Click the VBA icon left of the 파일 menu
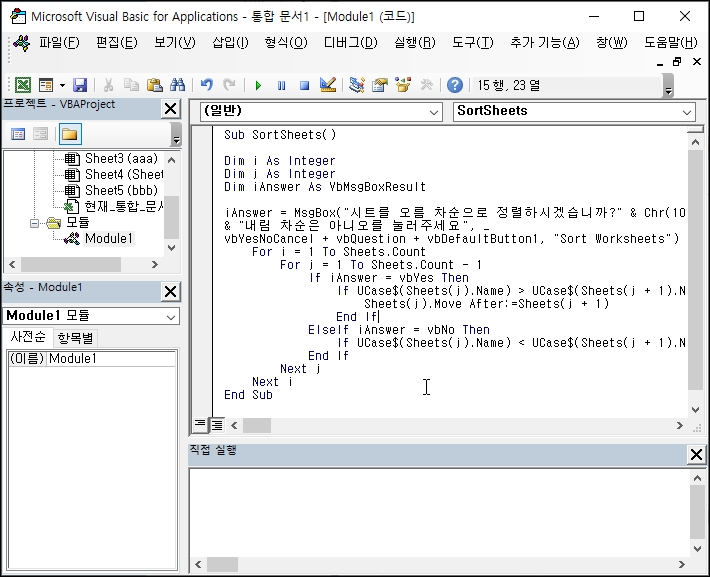This screenshot has height=577, width=710. pos(21,43)
